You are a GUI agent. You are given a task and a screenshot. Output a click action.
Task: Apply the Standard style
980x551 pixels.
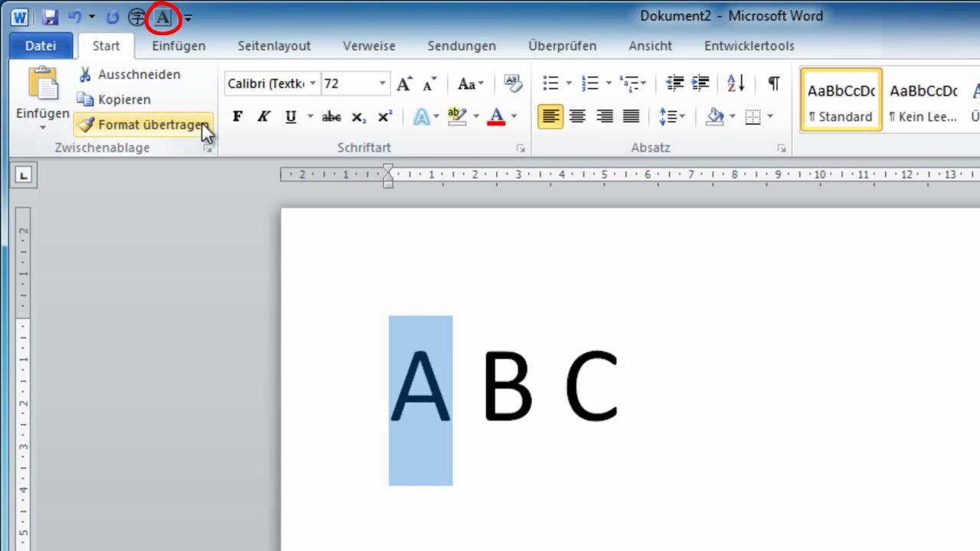tap(841, 100)
